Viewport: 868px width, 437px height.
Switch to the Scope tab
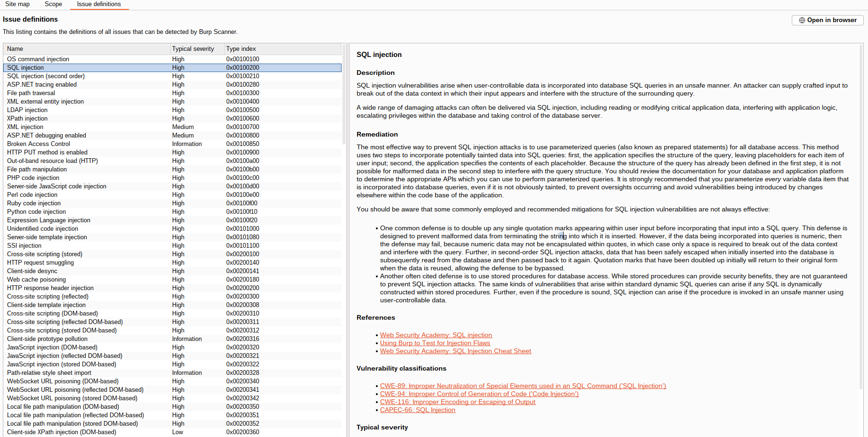pos(53,4)
